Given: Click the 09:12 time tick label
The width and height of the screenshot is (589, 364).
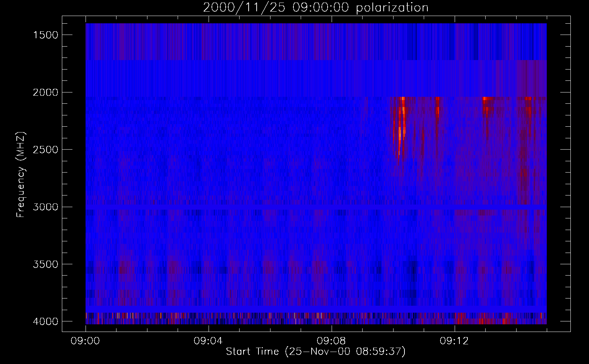Looking at the screenshot, I should [x=455, y=341].
